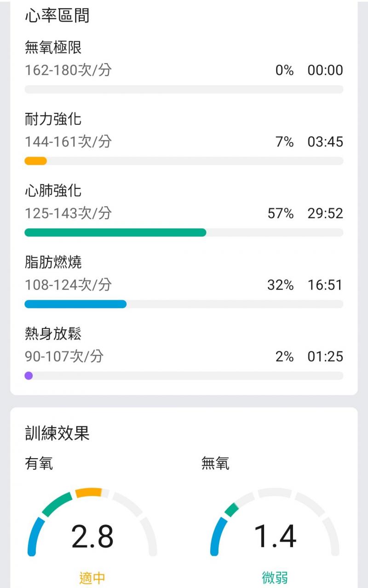Click the 適中 aerobic rating label
Screen dimensions: 368x588
pyautogui.click(x=92, y=577)
